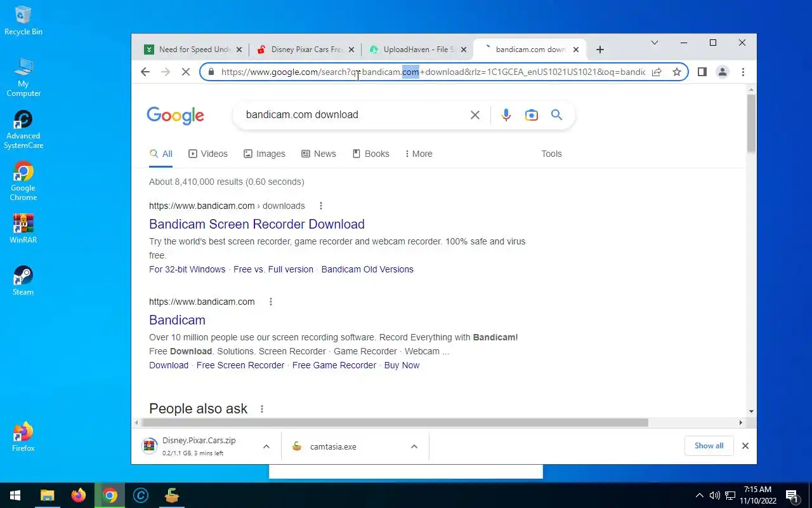Select the Books search filter
The height and width of the screenshot is (508, 812).
[x=370, y=154]
